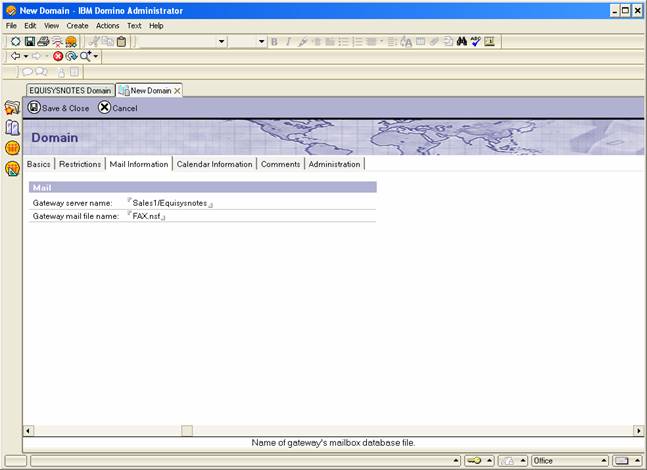This screenshot has height=470, width=647.
Task: Click the orange designer sidebar icon
Action: tap(12, 169)
